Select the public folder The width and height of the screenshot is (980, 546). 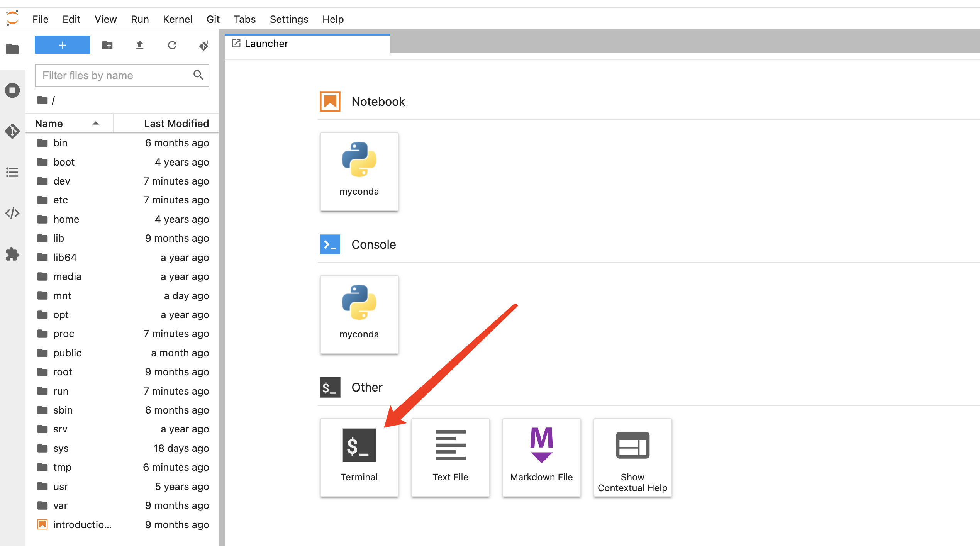pos(122,353)
